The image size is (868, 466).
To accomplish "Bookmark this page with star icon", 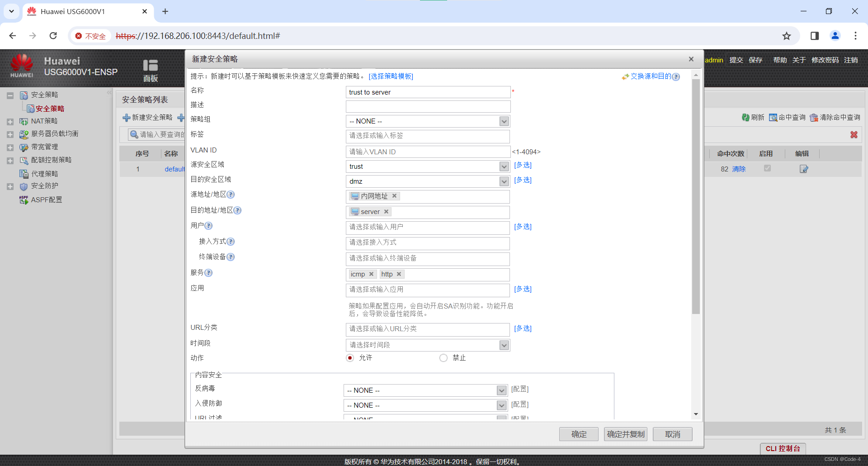I will [x=787, y=36].
